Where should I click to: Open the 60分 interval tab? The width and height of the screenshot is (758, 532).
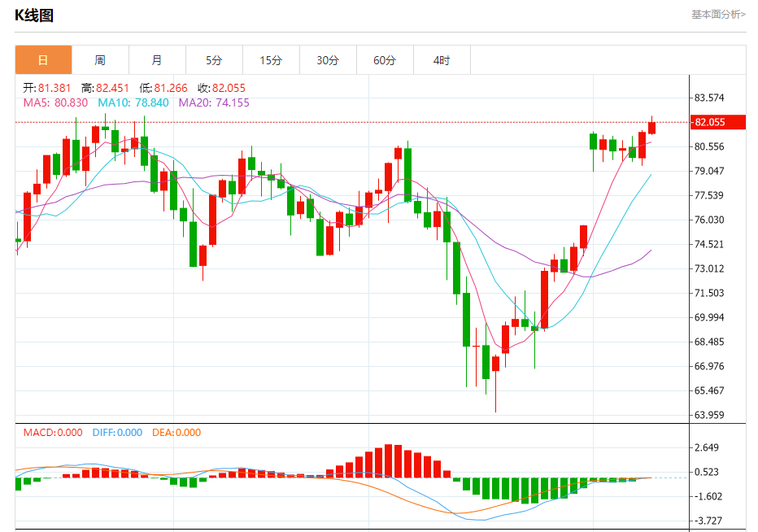[385, 60]
